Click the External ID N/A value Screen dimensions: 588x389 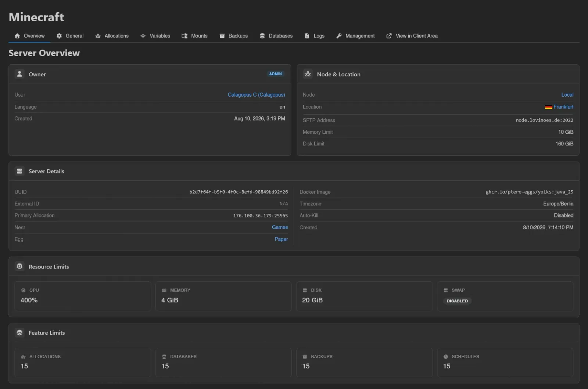(x=284, y=204)
